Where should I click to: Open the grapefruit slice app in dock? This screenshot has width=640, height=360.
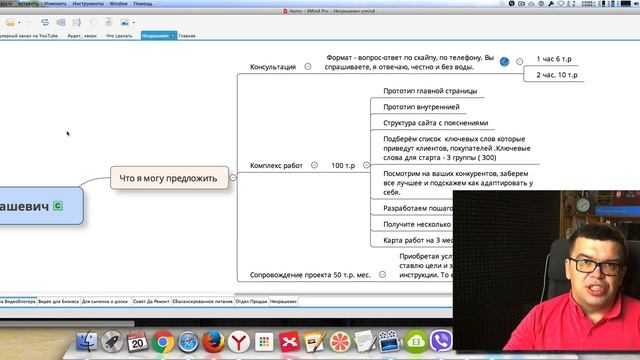[x=340, y=342]
